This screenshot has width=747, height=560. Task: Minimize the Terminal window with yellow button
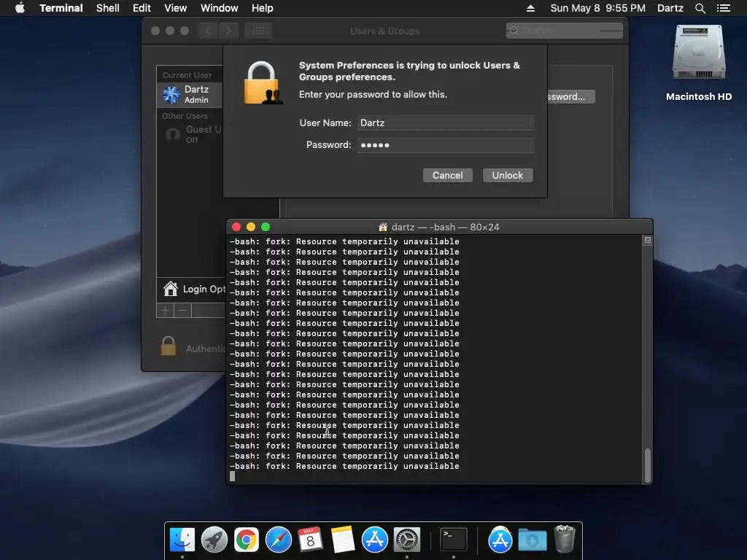click(251, 227)
